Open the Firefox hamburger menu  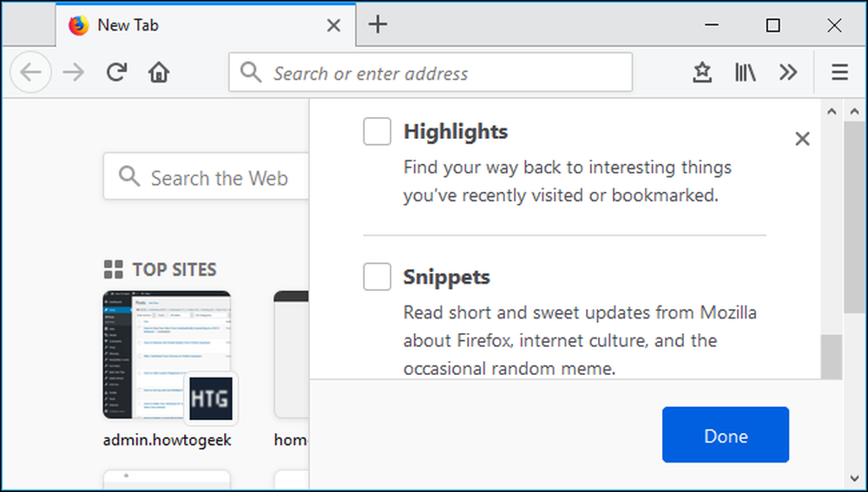(839, 72)
